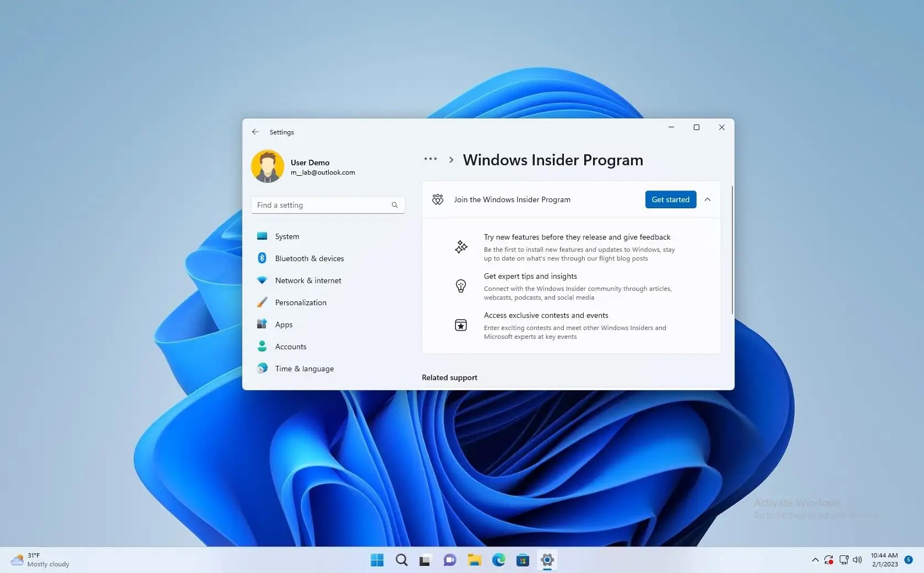Click the volume icon in the system tray
Viewport: 924px width, 573px height.
857,560
